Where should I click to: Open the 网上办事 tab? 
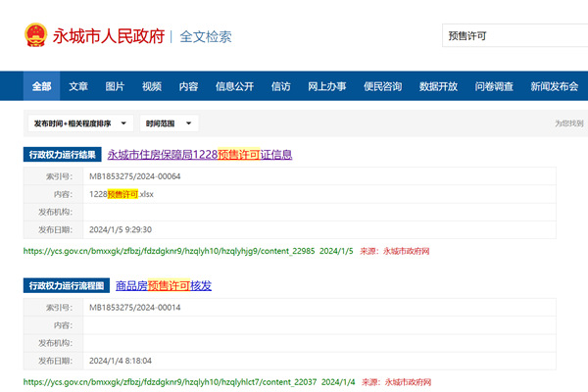(x=327, y=86)
